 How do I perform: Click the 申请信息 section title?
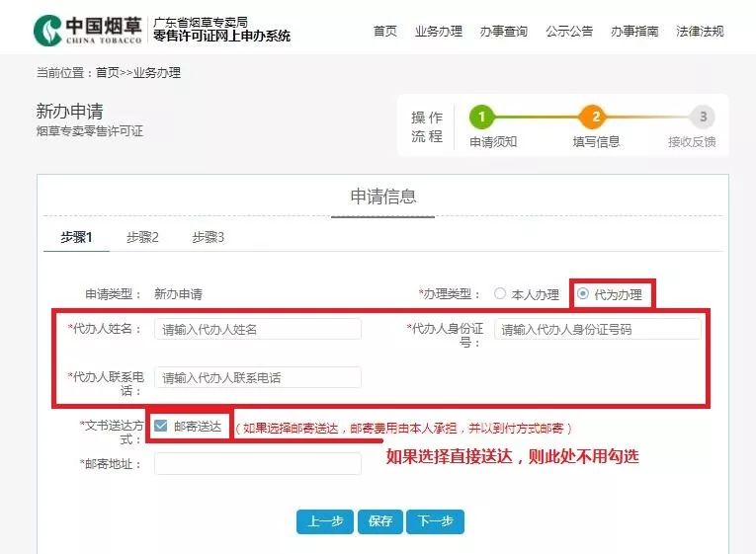[382, 197]
